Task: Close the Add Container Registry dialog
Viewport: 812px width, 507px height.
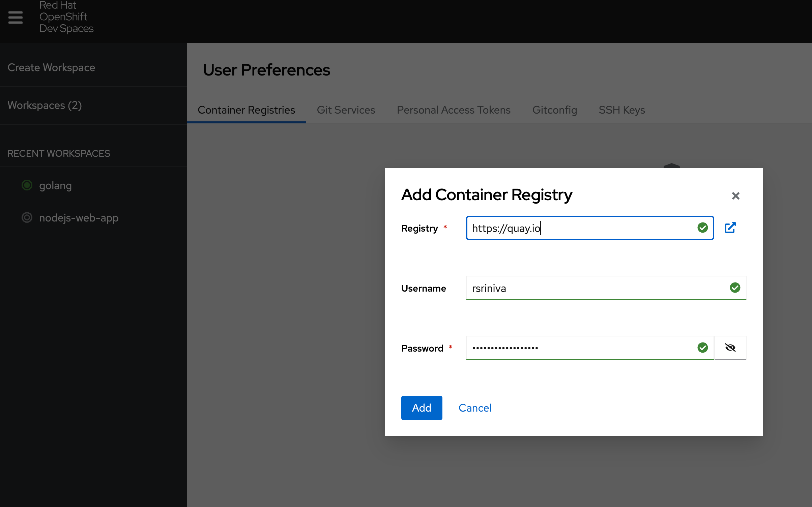Action: click(x=735, y=196)
